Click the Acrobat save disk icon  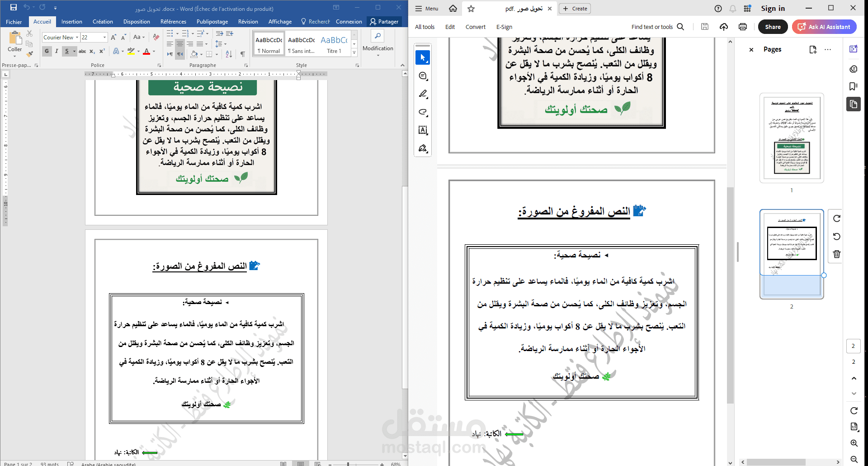(704, 27)
